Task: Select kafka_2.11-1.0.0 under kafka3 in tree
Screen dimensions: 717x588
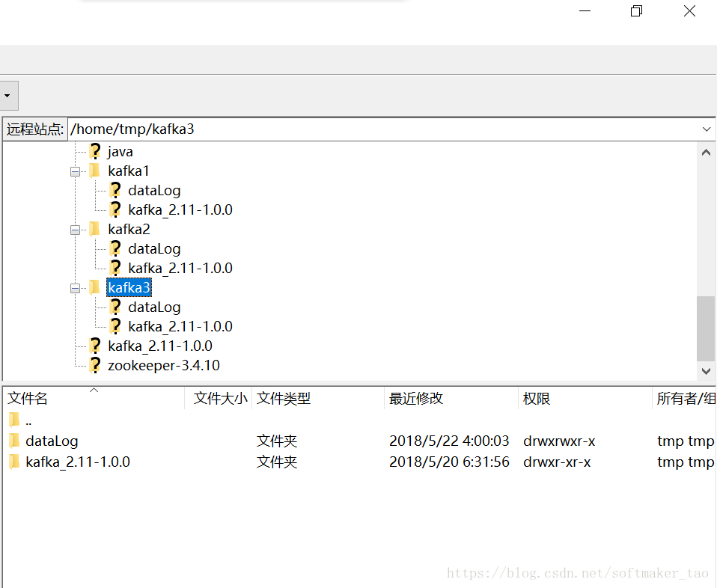Action: point(180,326)
